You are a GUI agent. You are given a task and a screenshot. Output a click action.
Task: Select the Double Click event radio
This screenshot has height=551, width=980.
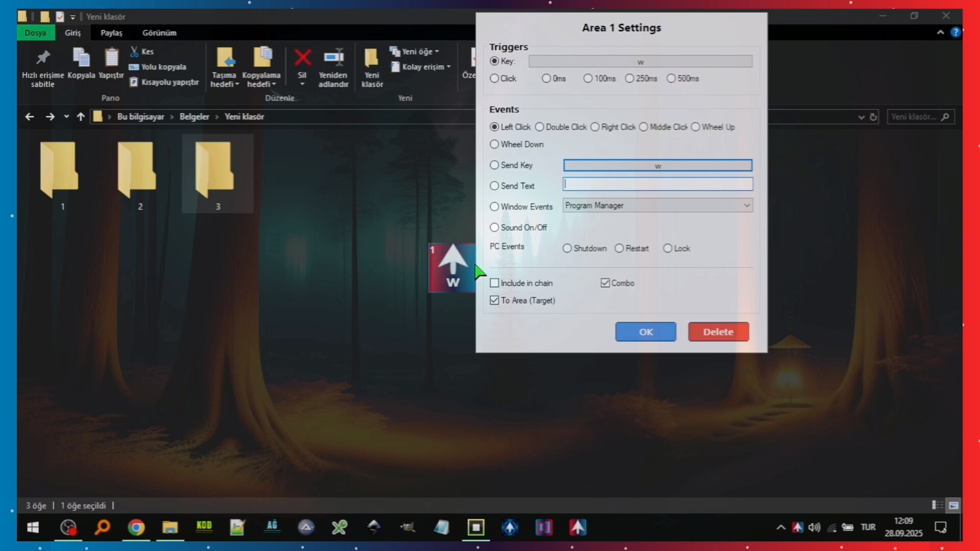pyautogui.click(x=540, y=127)
